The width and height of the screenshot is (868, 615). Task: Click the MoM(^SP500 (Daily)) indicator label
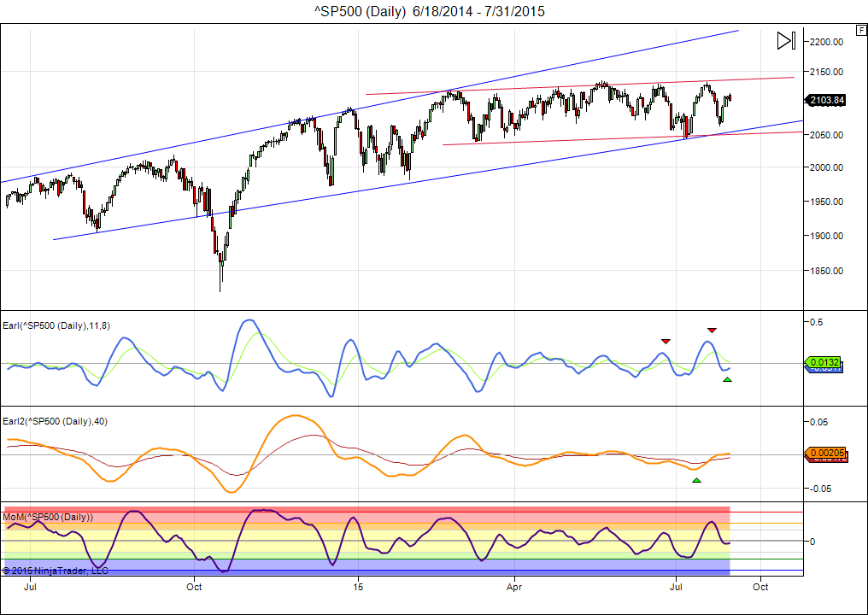point(48,517)
